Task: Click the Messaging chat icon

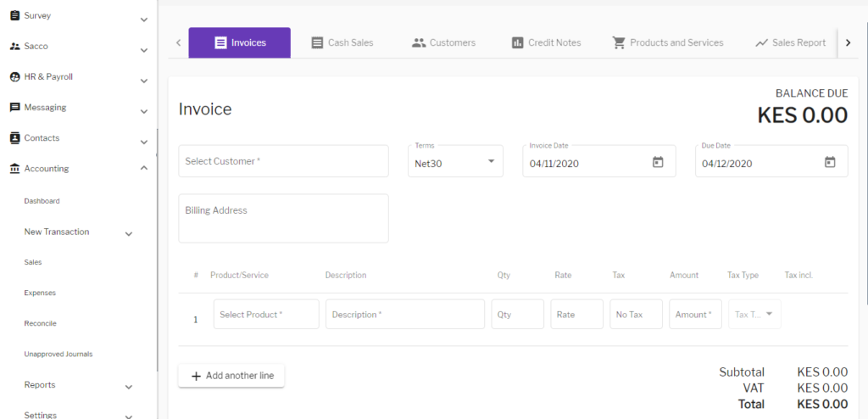Action: pos(14,108)
